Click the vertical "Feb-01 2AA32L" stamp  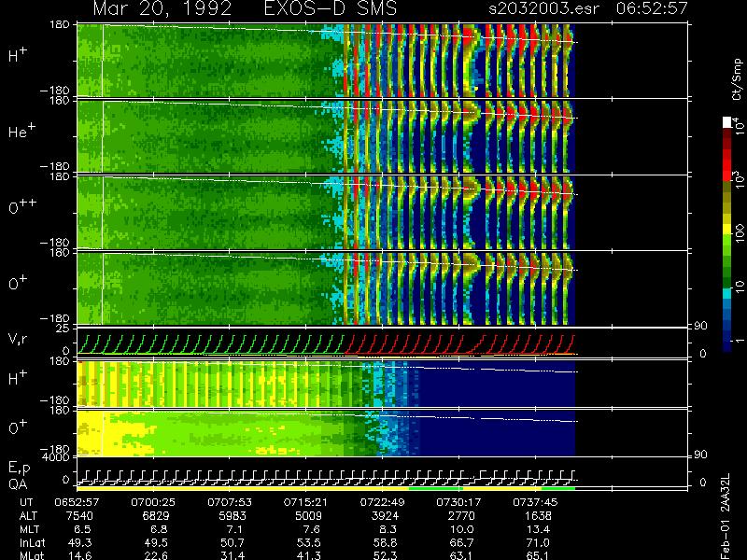(x=726, y=517)
